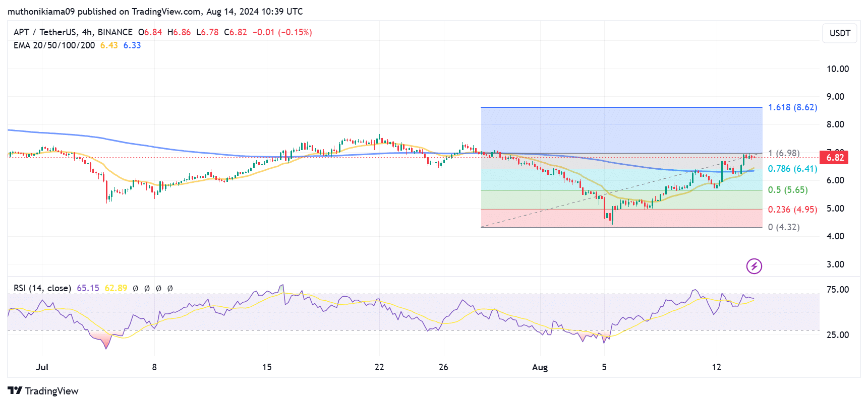Click the 10.00 price axis label
Image resolution: width=868 pixels, height=404 pixels.
coord(837,69)
